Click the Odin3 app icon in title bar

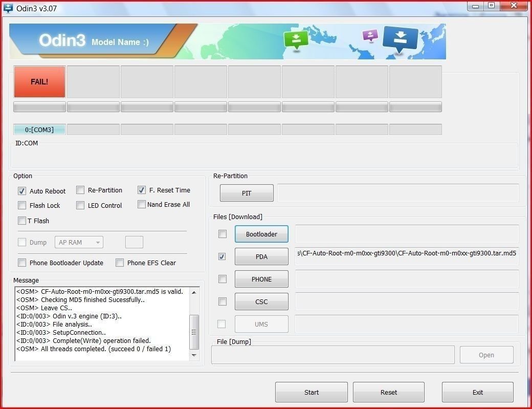click(x=8, y=8)
